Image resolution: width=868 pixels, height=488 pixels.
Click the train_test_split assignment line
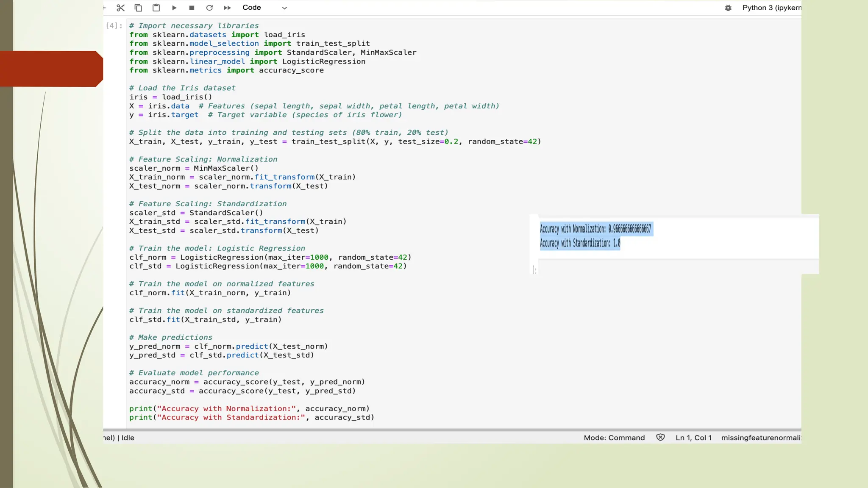(335, 141)
